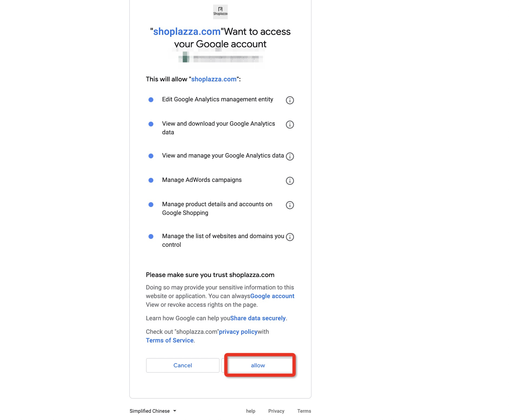Open the Terms of Service link
Viewport: 509px width, 420px height.
coord(170,340)
